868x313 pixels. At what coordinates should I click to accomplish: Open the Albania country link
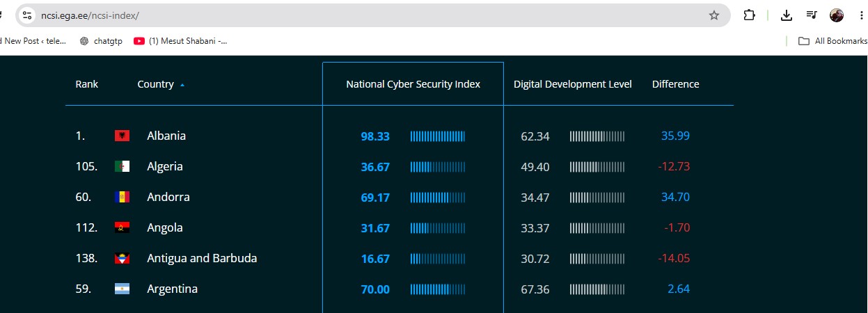click(x=166, y=136)
